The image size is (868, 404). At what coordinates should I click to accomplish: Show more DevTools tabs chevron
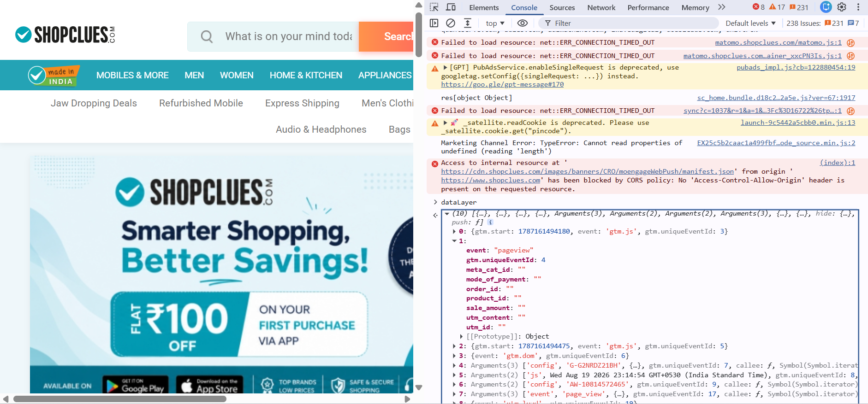point(722,7)
